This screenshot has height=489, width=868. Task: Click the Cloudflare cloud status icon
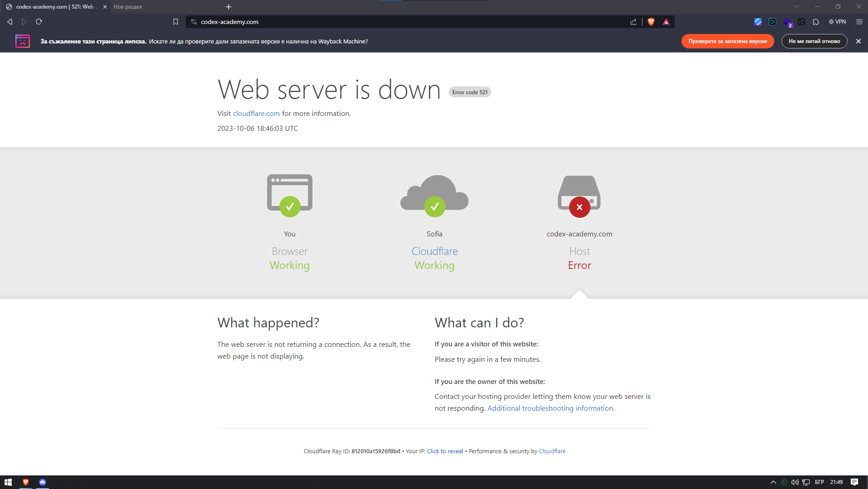point(435,196)
